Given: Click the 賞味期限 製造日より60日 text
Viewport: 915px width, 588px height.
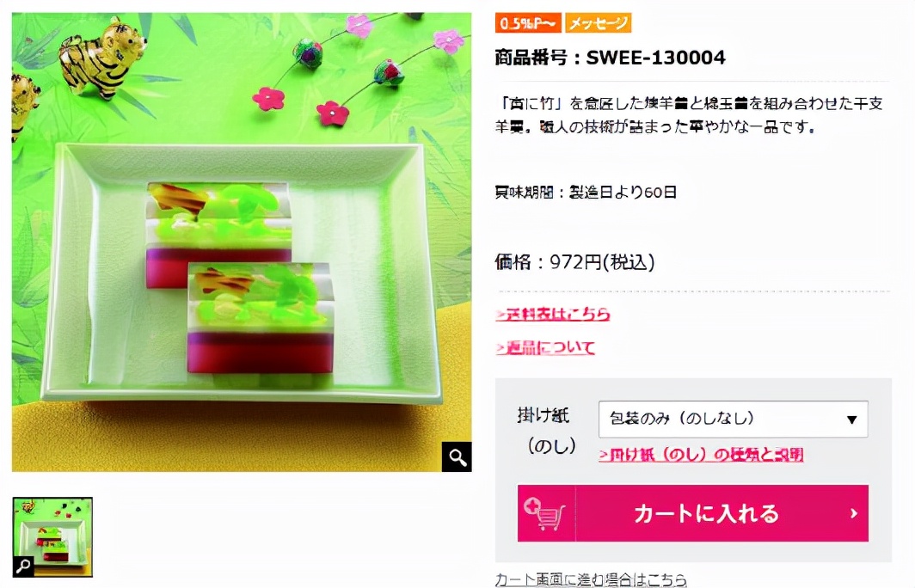Looking at the screenshot, I should [586, 192].
